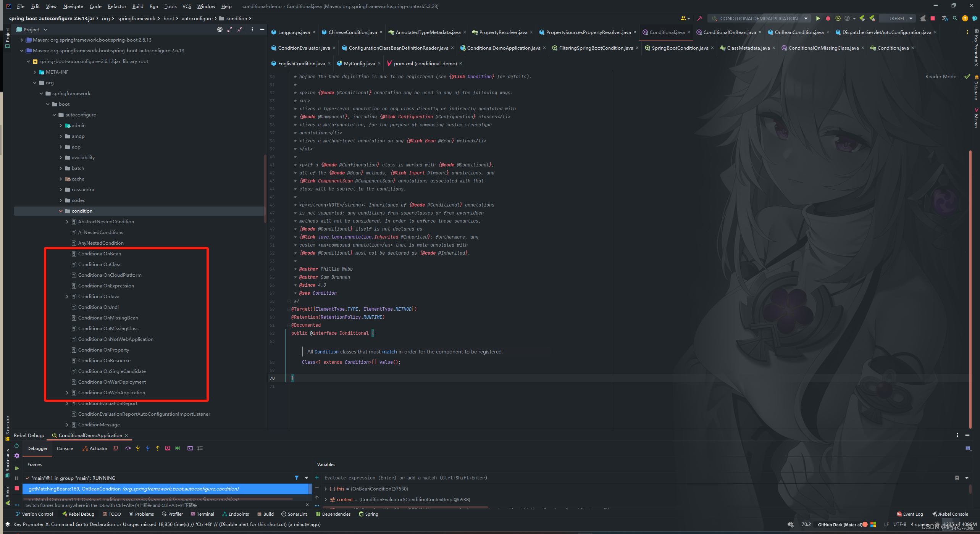Click the Debug bug icon in top toolbar
980x534 pixels.
[x=828, y=18]
